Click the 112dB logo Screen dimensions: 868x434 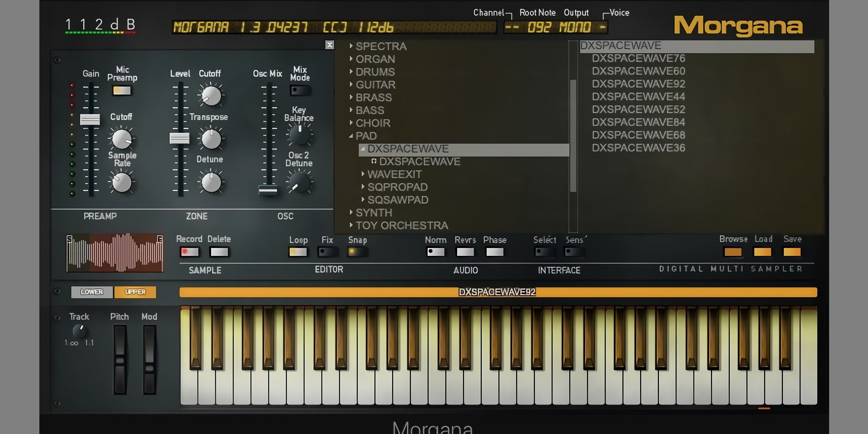[x=100, y=25]
